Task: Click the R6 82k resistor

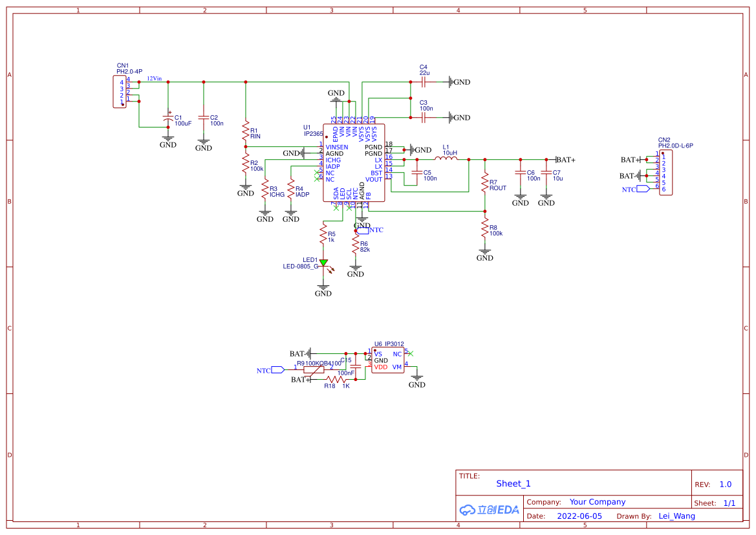Action: click(355, 245)
